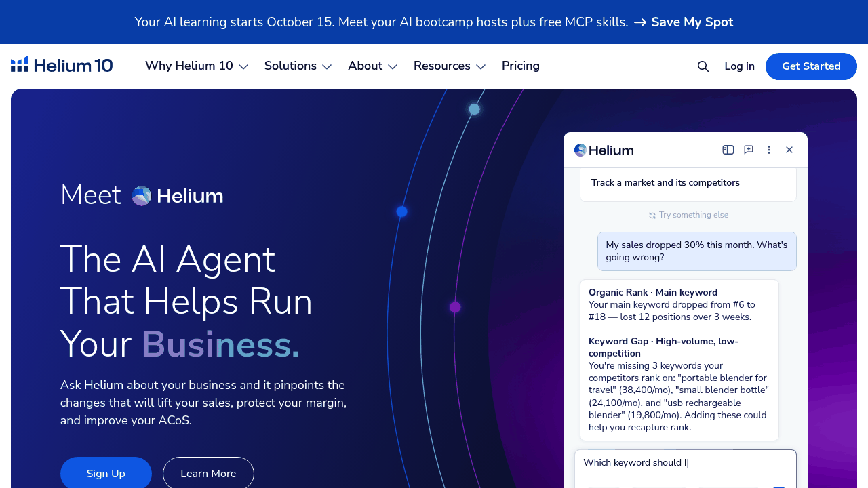The width and height of the screenshot is (868, 488).
Task: Click Try something else in chat
Action: tap(688, 215)
